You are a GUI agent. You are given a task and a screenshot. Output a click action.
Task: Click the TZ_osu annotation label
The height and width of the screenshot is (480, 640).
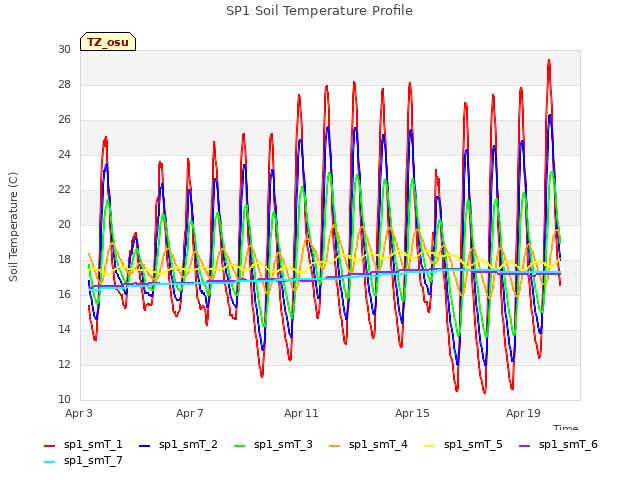click(x=108, y=42)
